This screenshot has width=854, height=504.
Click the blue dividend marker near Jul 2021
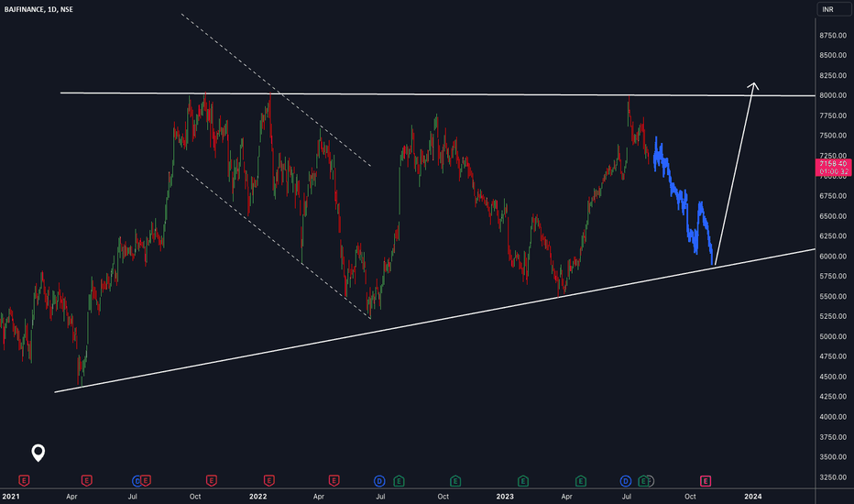137,480
